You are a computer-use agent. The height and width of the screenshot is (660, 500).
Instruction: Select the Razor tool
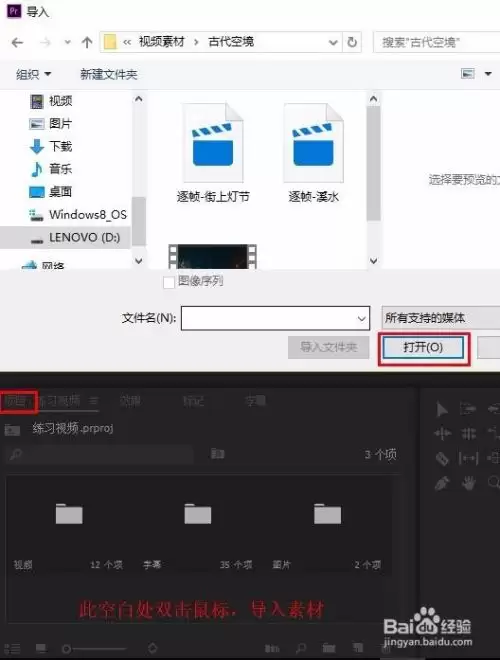[442, 458]
